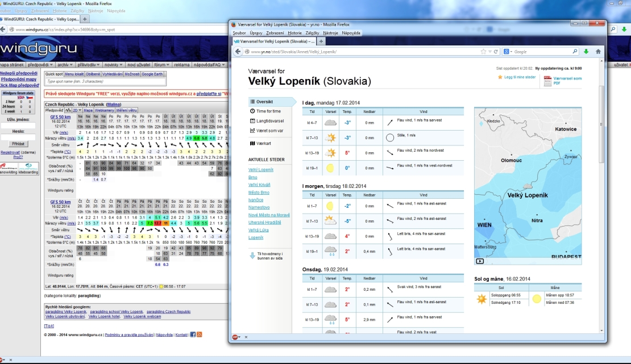Click the Nejlepší předpovědi link
This screenshot has width=631, height=364.
[19, 73]
